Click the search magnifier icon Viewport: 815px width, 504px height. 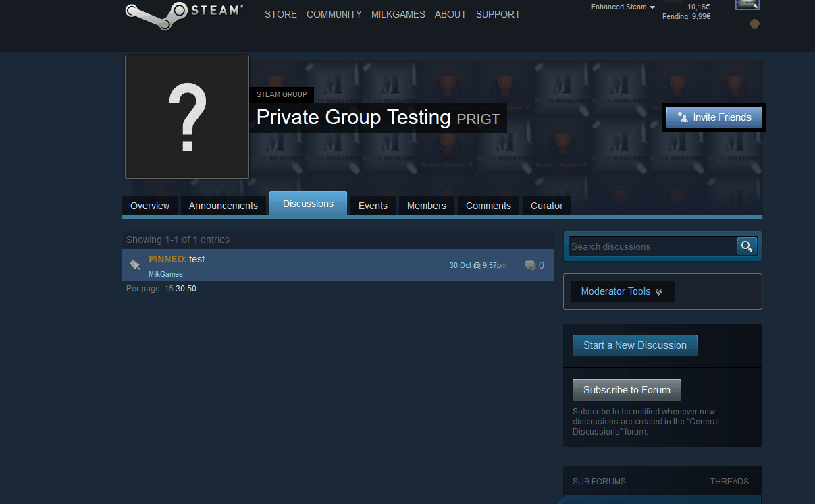[x=746, y=246]
